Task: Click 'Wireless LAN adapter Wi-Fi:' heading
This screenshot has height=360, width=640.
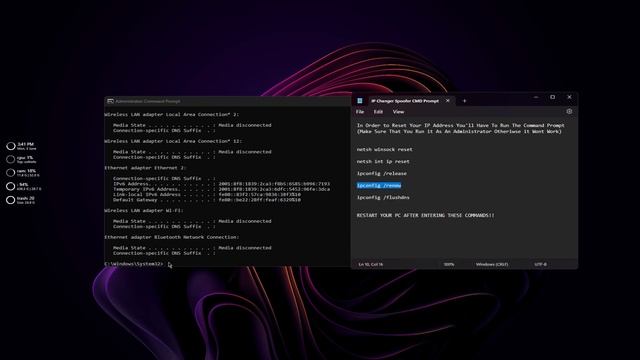Action: click(144, 211)
